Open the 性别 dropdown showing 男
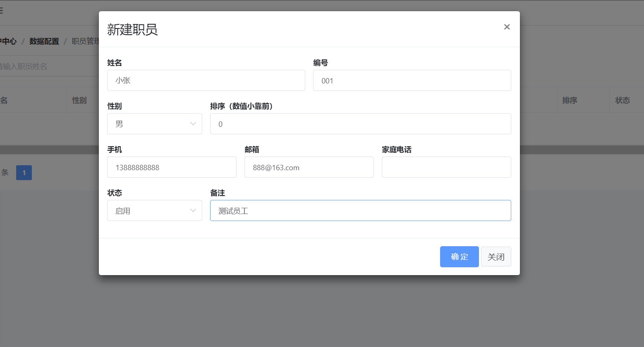This screenshot has width=644, height=347. coord(154,124)
